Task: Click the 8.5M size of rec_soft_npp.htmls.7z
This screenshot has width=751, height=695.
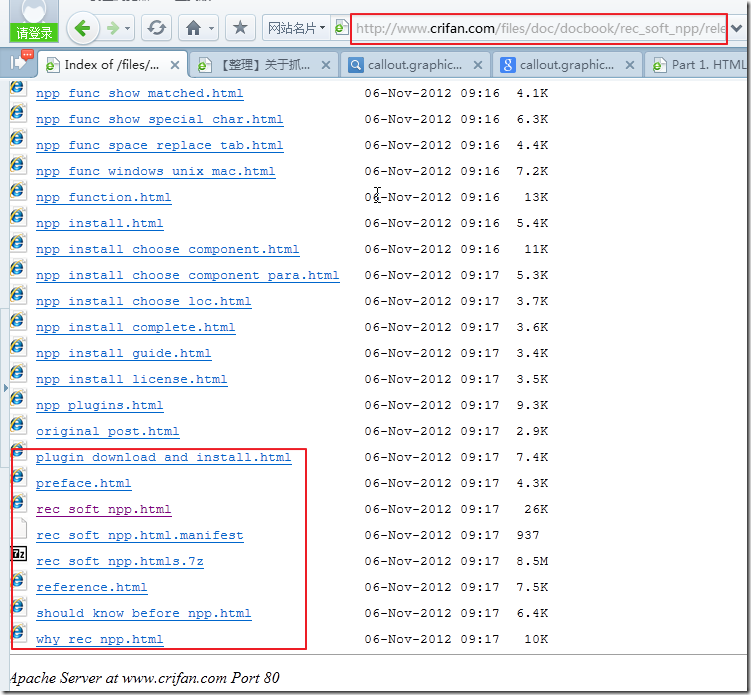Action: [532, 561]
